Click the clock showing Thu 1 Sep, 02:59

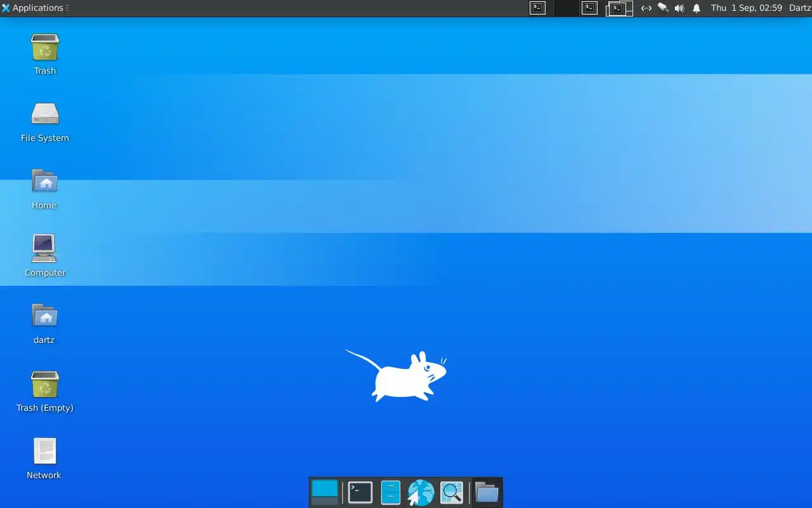[x=747, y=8]
